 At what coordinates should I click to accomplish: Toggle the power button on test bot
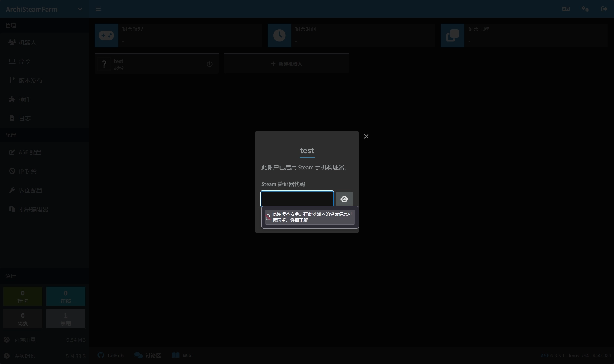[210, 64]
